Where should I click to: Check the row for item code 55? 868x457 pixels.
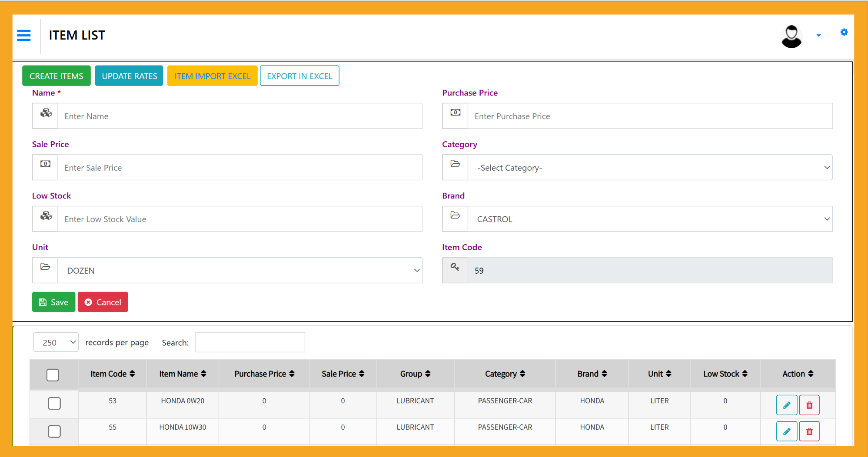click(54, 431)
